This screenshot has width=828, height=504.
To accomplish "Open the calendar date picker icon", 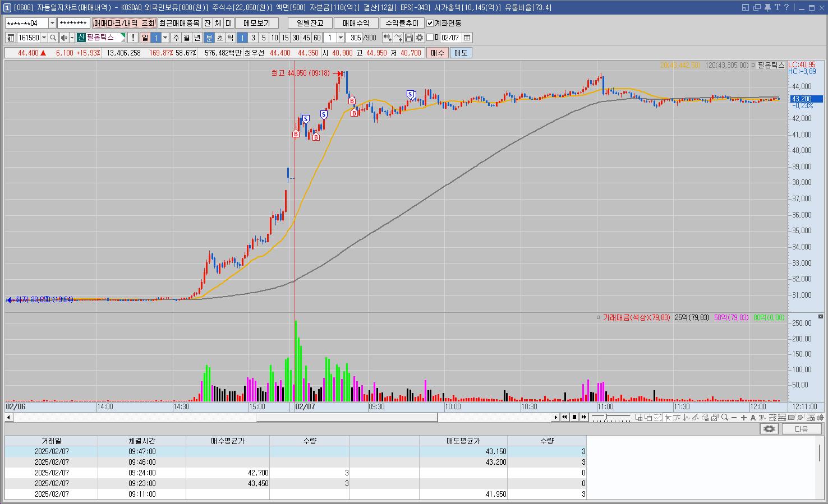I will point(467,38).
